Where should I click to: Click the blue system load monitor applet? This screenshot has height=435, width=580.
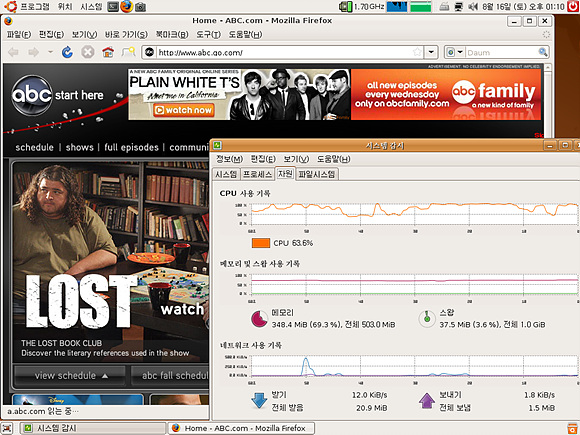397,6
